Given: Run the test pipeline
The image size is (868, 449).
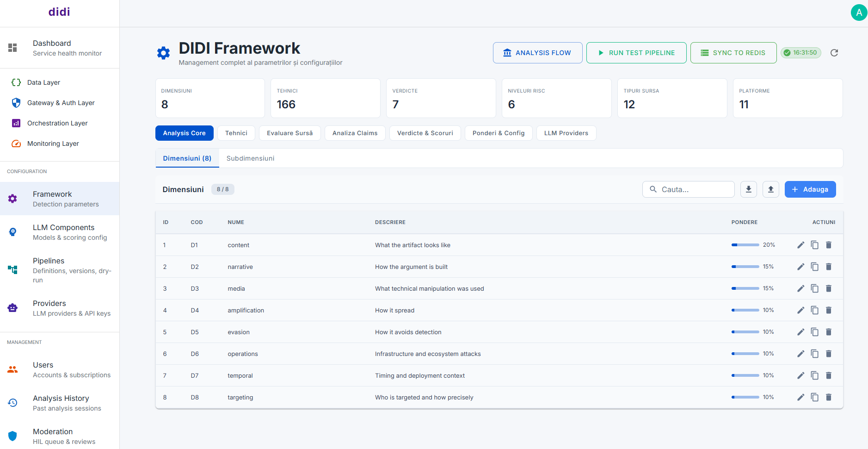Looking at the screenshot, I should click(636, 53).
